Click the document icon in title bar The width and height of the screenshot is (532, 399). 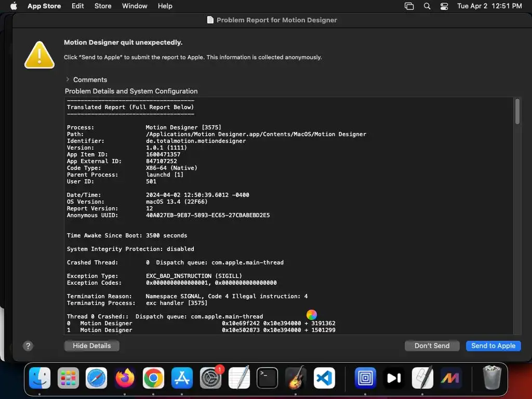click(x=210, y=20)
